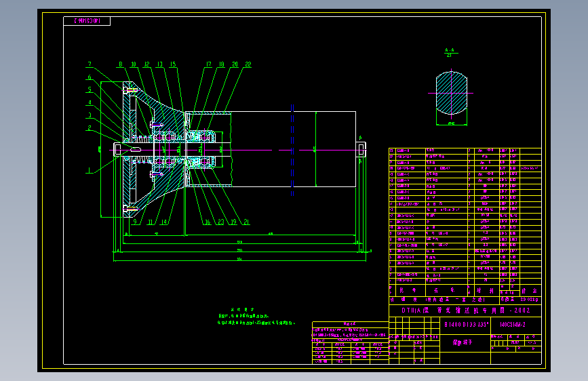
Task: Click part callout number 3
Action: (x=90, y=115)
